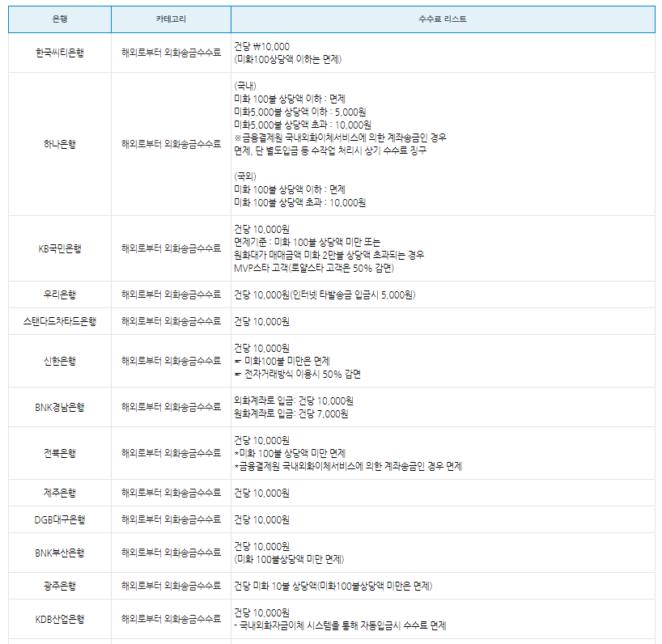This screenshot has width=662, height=644.
Task: Click 해외로부터 외화송금수수료 in 광주은행 row
Action: [171, 586]
